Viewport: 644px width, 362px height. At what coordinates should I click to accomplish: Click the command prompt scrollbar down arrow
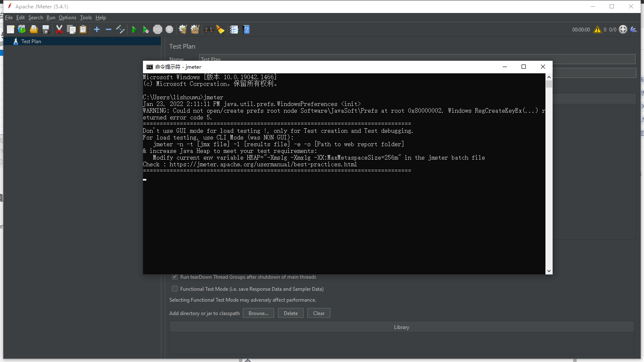tap(549, 271)
